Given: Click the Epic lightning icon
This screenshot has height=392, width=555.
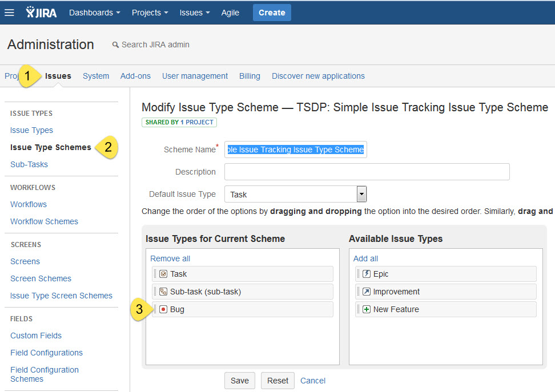Looking at the screenshot, I should pos(366,274).
